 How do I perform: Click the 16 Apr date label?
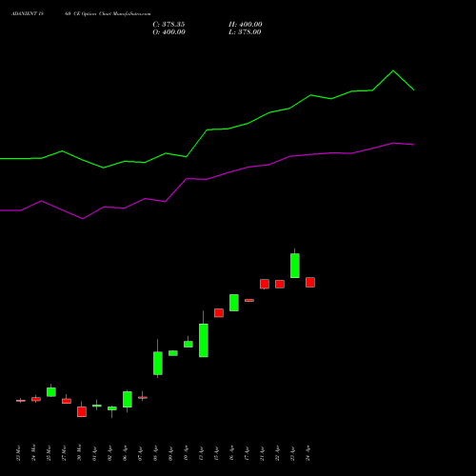coord(231,453)
